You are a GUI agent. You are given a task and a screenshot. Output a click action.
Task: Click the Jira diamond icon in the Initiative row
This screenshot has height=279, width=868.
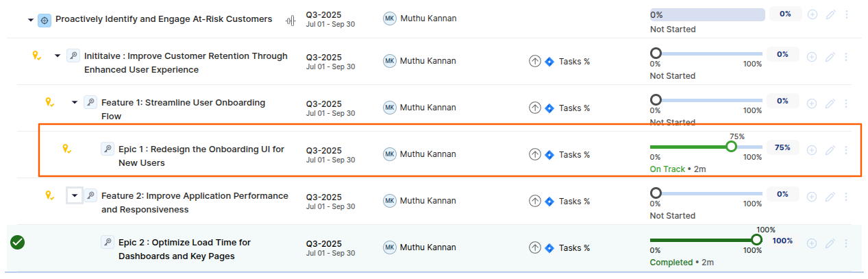coord(549,62)
